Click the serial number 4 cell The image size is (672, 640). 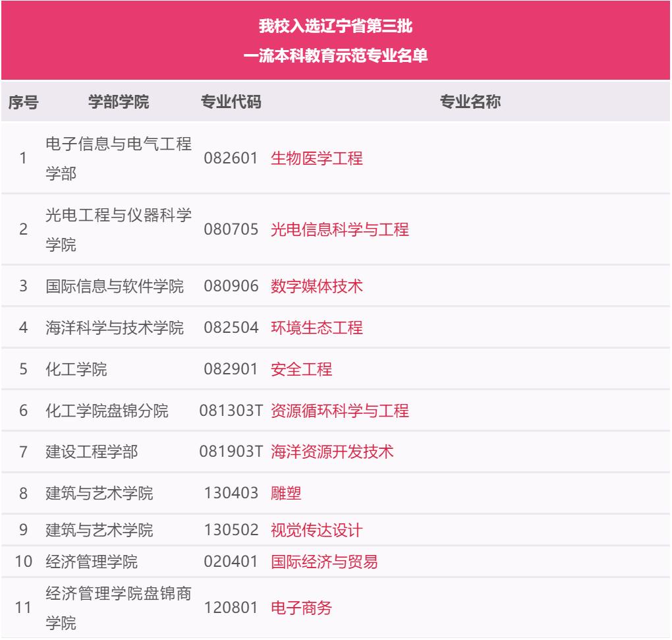(x=23, y=328)
